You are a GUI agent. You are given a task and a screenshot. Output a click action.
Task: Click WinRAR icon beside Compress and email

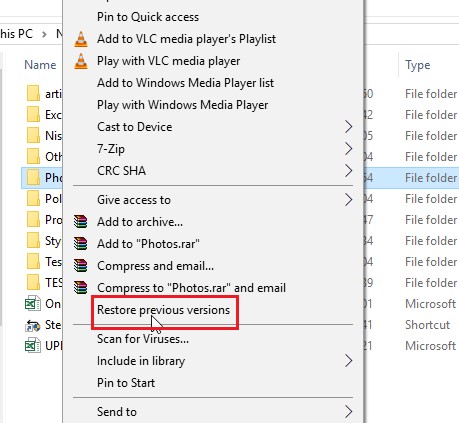point(81,266)
